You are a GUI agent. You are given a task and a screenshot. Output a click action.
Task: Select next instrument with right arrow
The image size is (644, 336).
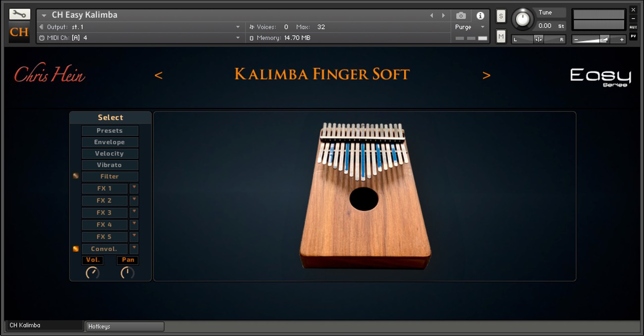(443, 15)
